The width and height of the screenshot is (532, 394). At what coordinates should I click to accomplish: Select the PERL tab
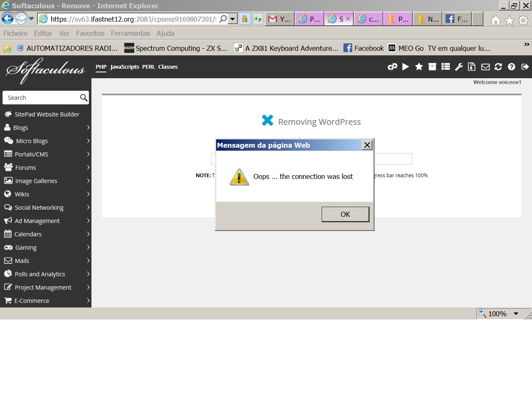(x=148, y=67)
